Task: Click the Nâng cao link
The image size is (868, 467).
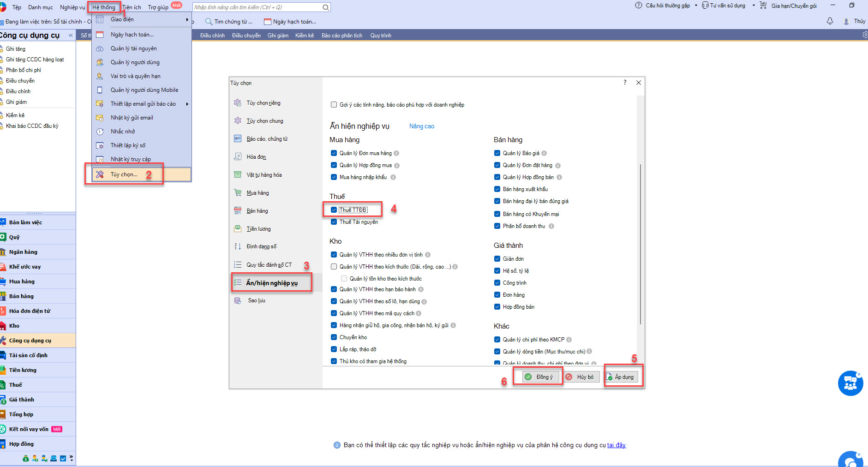Action: point(421,126)
